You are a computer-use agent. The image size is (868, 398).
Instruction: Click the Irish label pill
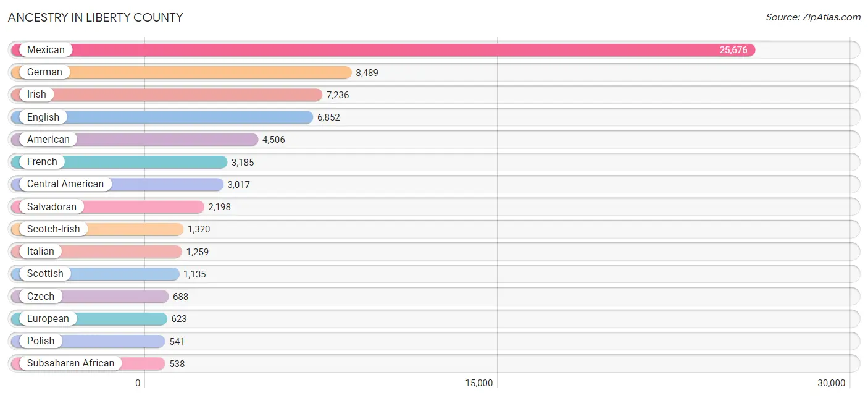point(36,95)
